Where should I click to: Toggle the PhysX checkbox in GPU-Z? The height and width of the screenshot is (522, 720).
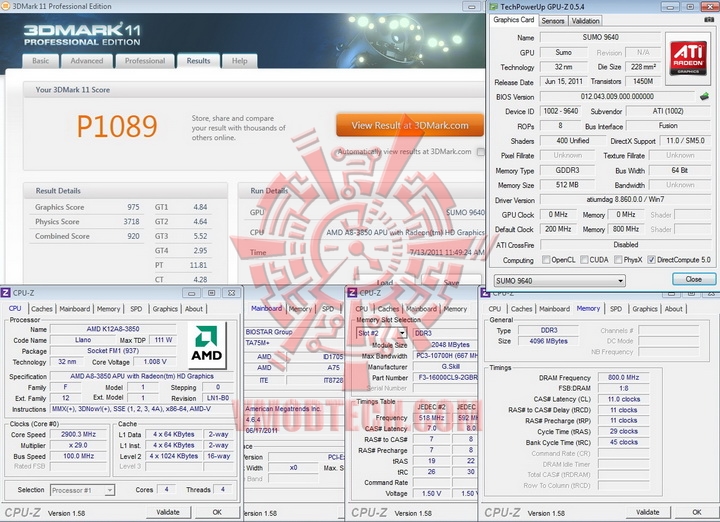[619, 259]
